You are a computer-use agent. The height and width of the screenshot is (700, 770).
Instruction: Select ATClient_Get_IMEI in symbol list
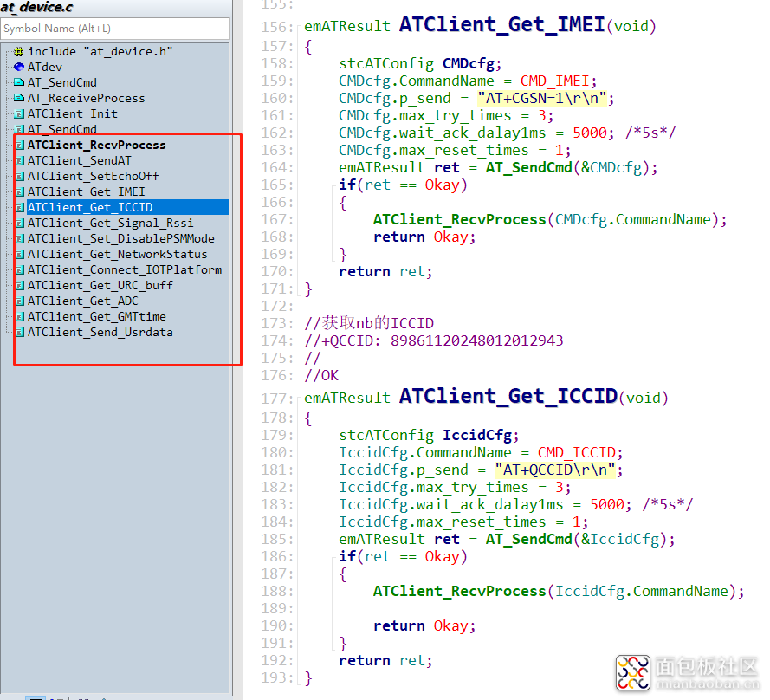pos(86,191)
